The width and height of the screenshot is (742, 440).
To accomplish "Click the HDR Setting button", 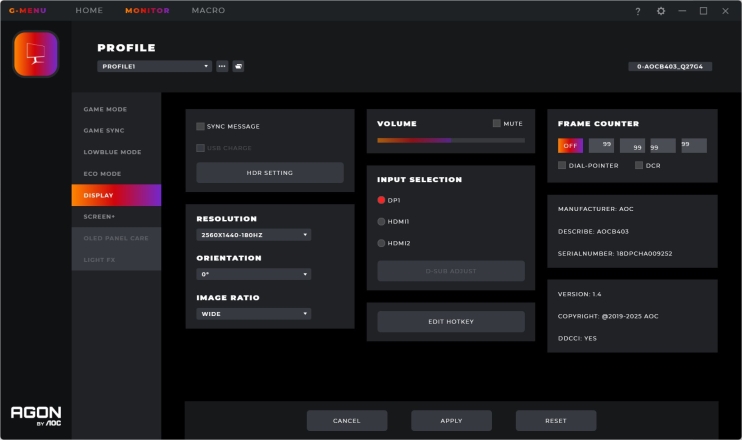I will click(269, 172).
